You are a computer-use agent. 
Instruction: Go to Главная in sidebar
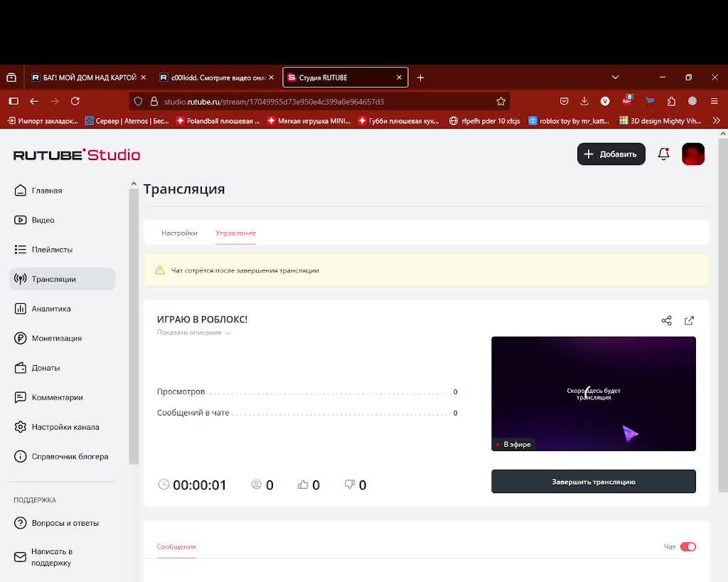(x=63, y=191)
